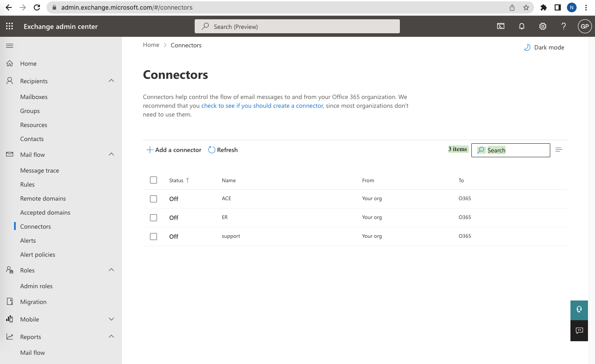Viewport: 595px width, 364px height.
Task: Open Mailboxes in the sidebar
Action: 34,97
